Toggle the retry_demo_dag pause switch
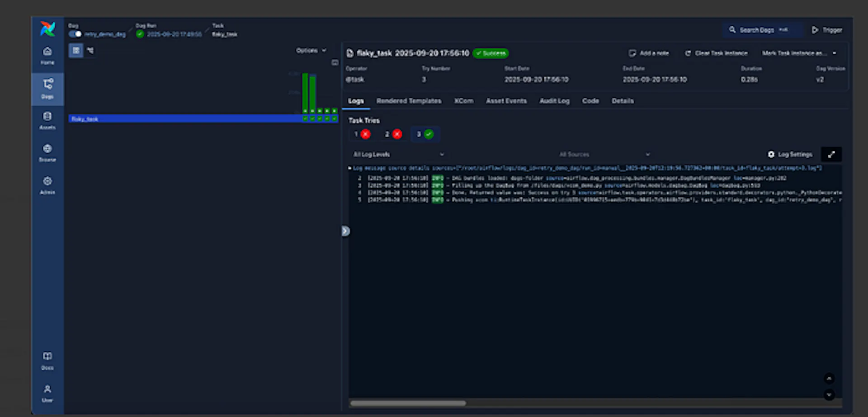 75,34
